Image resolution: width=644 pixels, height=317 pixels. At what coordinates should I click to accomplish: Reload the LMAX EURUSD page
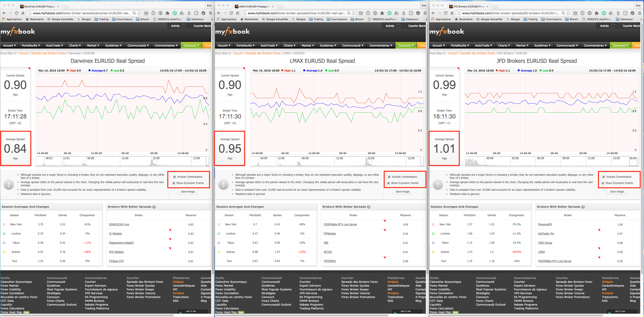[231, 13]
